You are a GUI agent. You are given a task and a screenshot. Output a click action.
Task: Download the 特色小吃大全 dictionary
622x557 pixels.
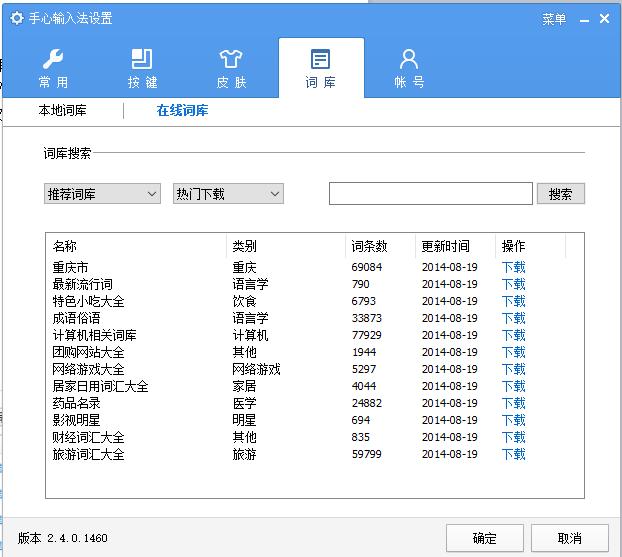click(x=514, y=302)
